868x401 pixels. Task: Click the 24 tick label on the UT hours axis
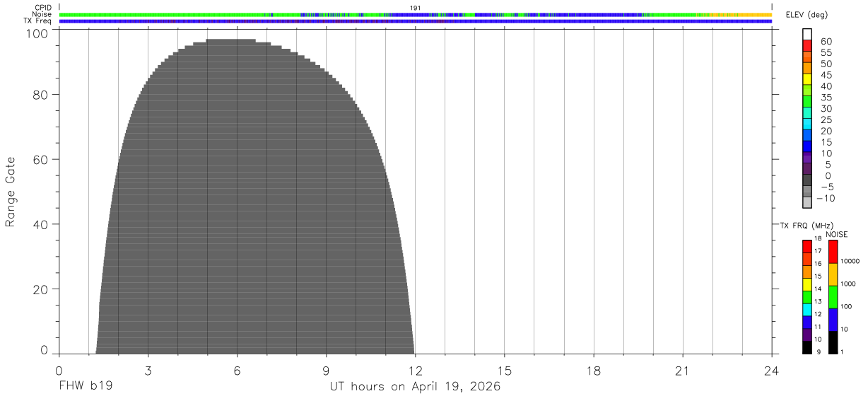(771, 371)
